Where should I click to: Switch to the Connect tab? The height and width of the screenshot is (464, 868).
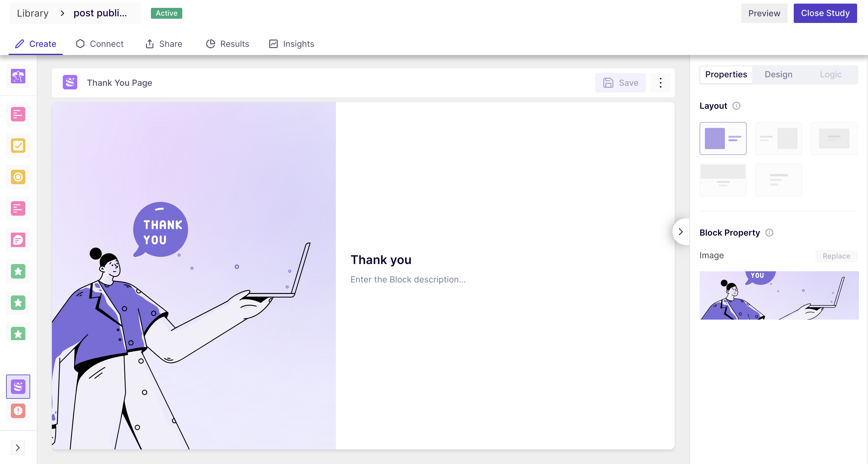coord(100,44)
